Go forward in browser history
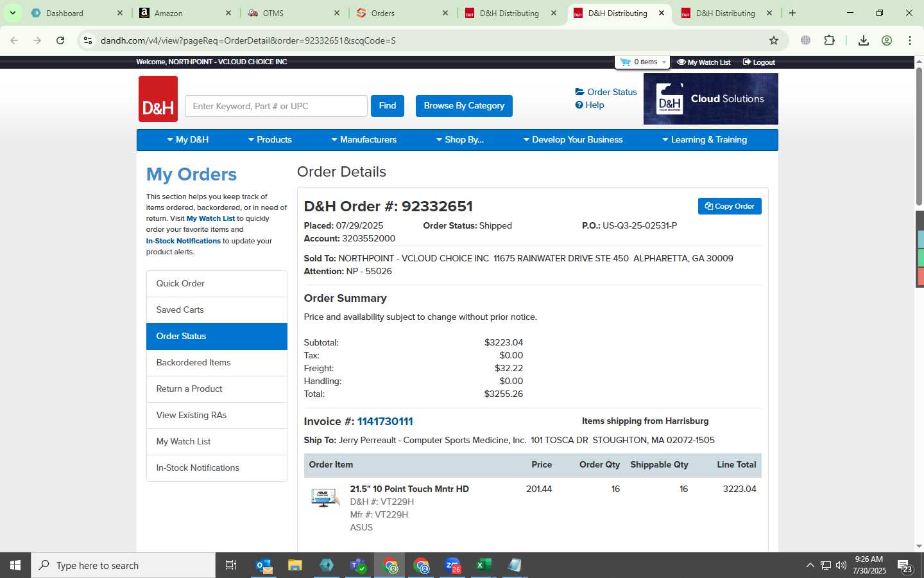924x578 pixels. pyautogui.click(x=37, y=40)
